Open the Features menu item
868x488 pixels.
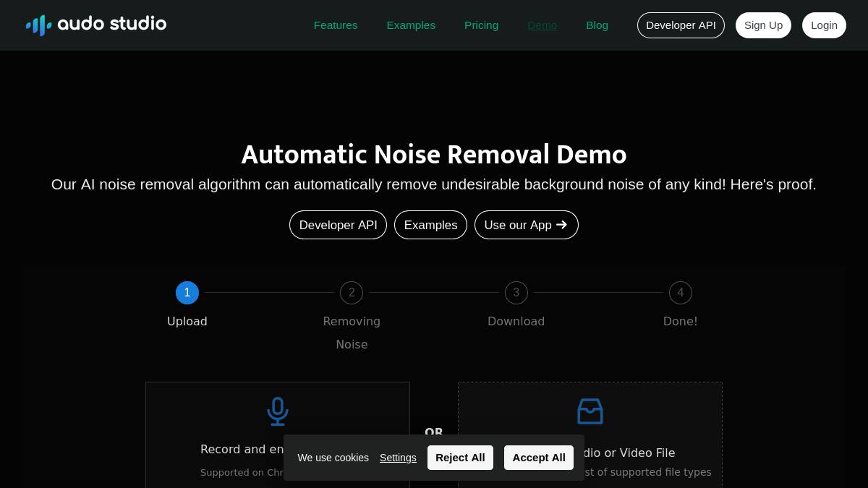click(336, 25)
